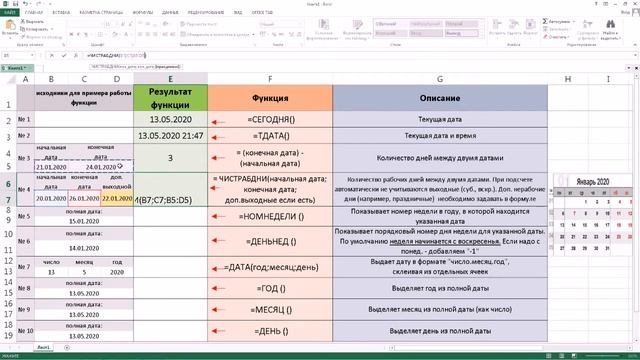The width and height of the screenshot is (640, 360).
Task: Click Sort and filter icon
Action: click(x=588, y=24)
